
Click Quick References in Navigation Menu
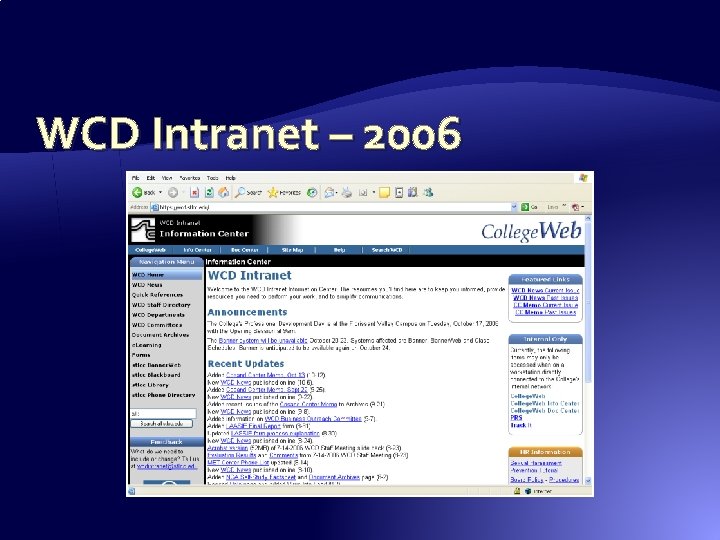[x=157, y=295]
